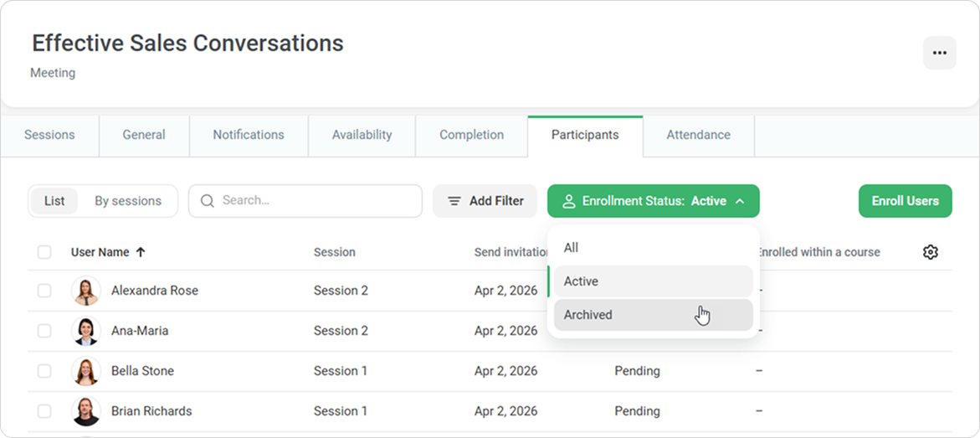Screen dimensions: 980x438
Task: Click the User Name sort arrow
Action: pos(141,252)
